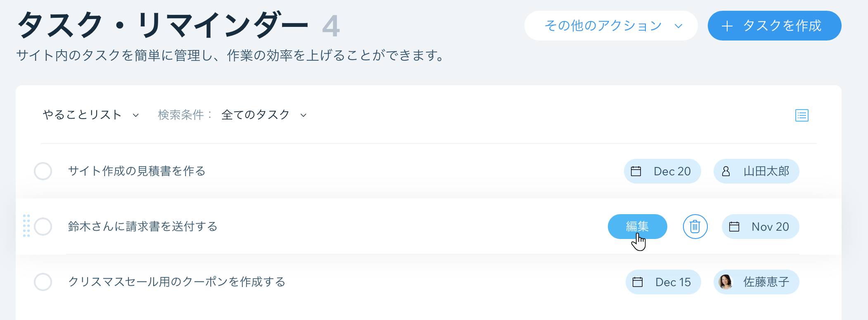Expand the やることリスト dropdown
This screenshot has height=320, width=868.
(x=91, y=115)
